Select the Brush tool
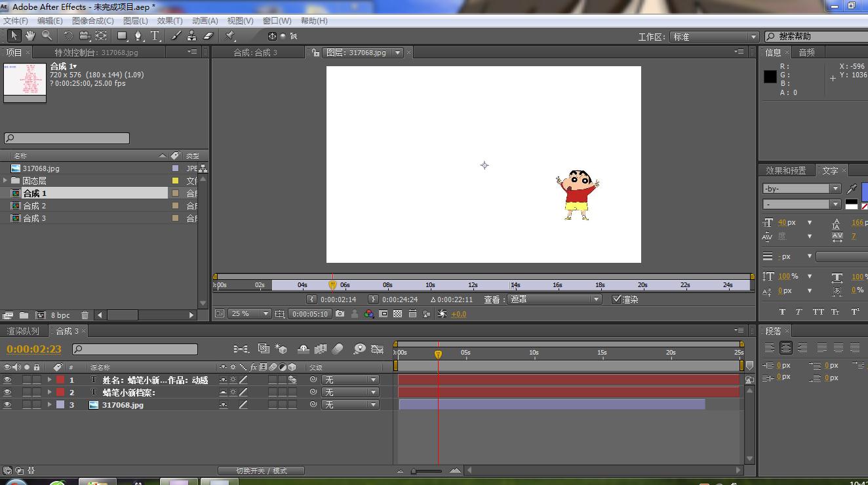Screen dimensions: 868x485 click(177, 35)
